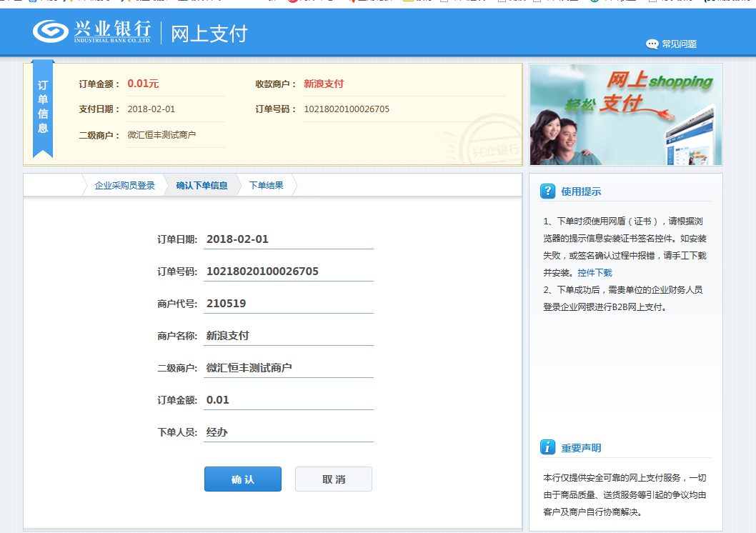Click the 网上shopping banner image

click(626, 115)
